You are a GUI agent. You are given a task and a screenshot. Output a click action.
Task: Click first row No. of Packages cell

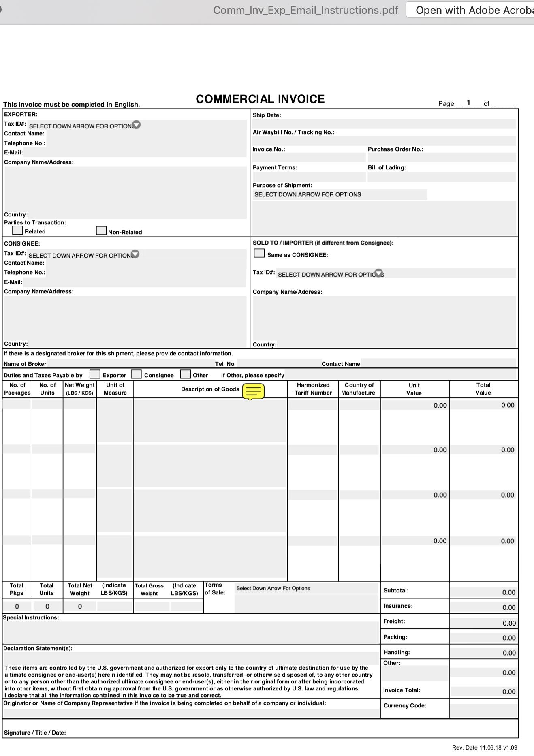tap(17, 404)
